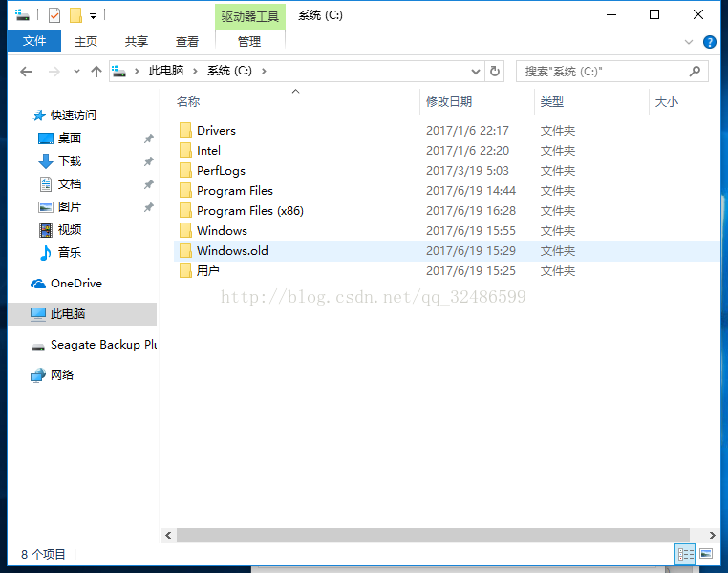
Task: Click the date 2017/3/19 5:03 cell
Action: (467, 170)
